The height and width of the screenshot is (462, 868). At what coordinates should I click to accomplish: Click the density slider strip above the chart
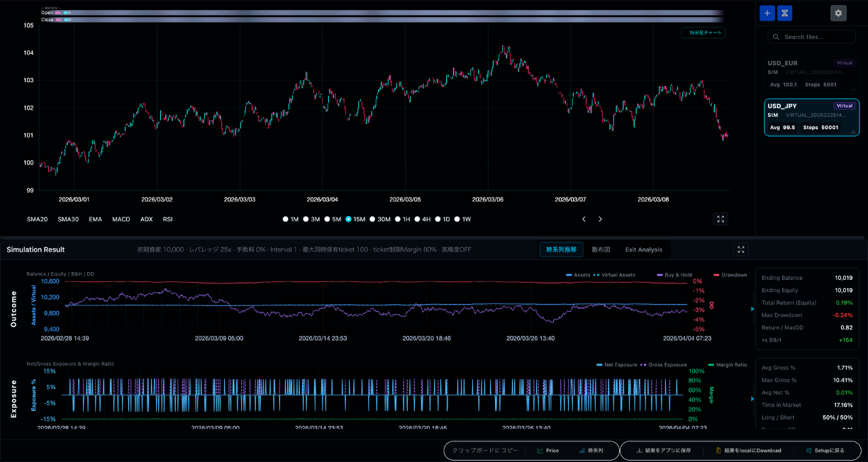(x=383, y=12)
